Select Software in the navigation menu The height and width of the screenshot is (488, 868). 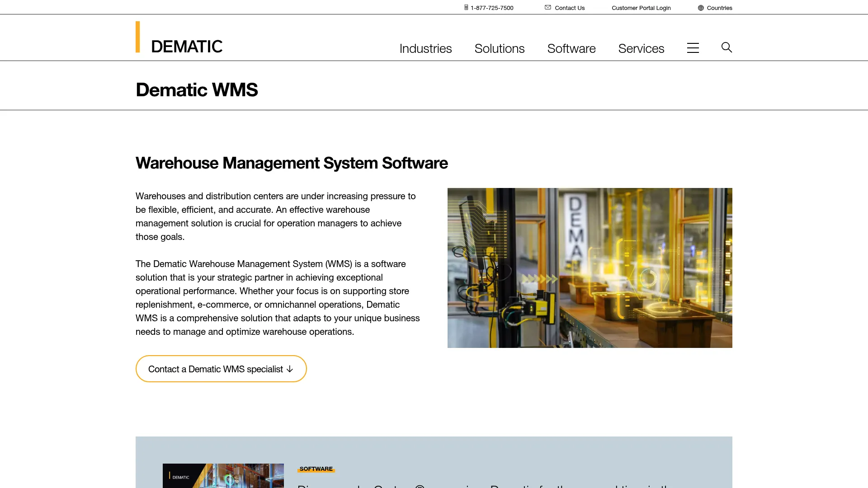(571, 48)
